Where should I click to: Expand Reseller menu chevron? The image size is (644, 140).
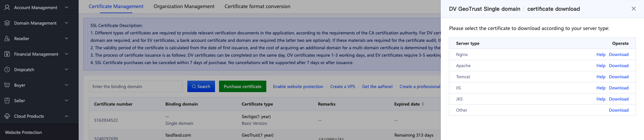point(66,38)
